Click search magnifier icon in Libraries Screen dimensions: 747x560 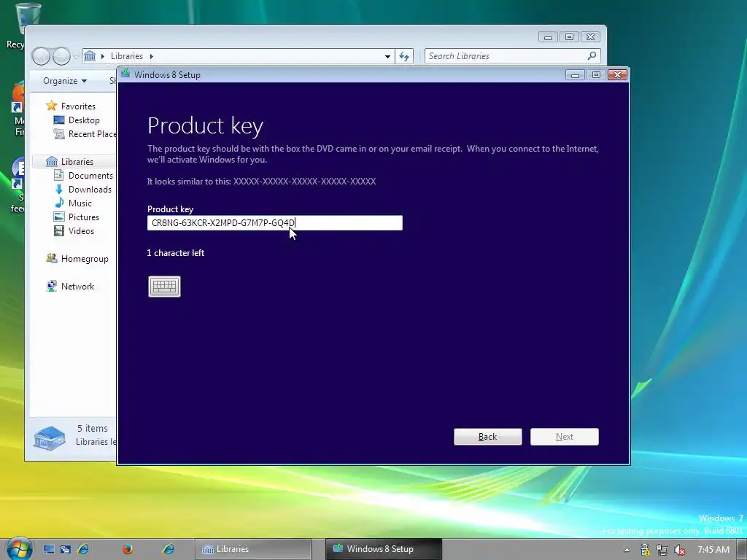(592, 55)
